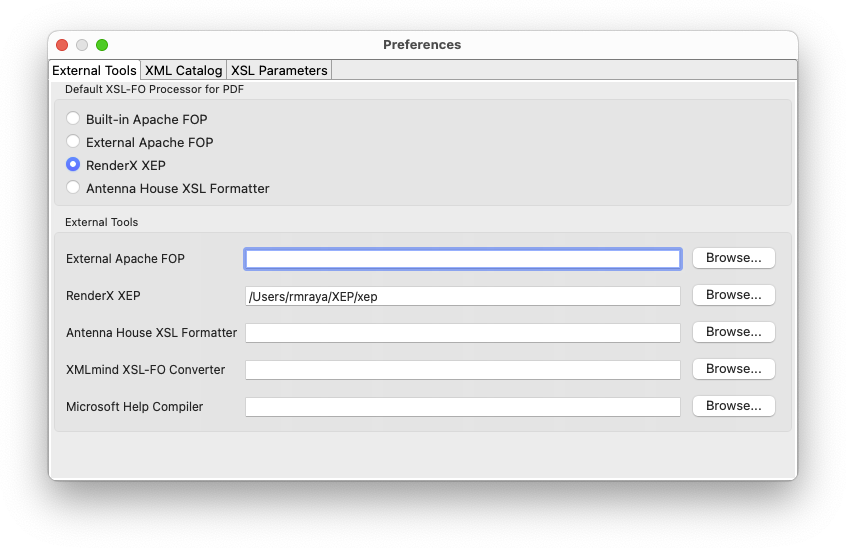Select External Apache FOP radio button
Image resolution: width=846 pixels, height=548 pixels.
(73, 141)
